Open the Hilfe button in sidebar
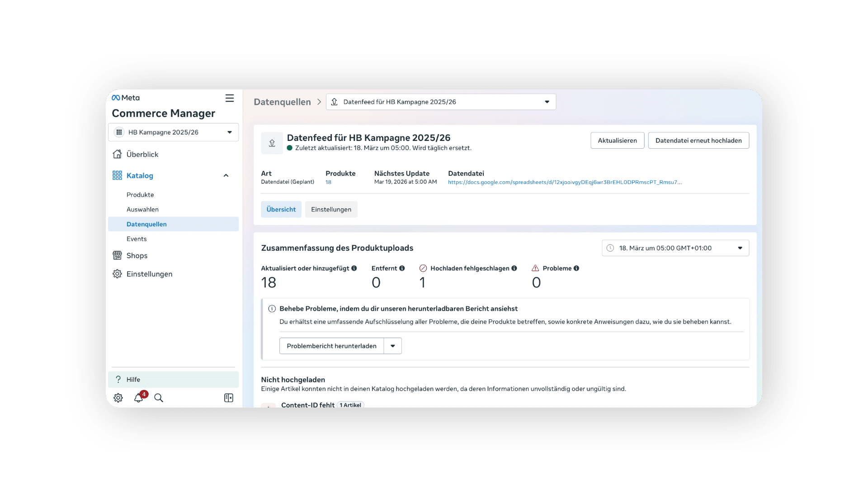Screen dimensions: 868x497 (x=174, y=380)
